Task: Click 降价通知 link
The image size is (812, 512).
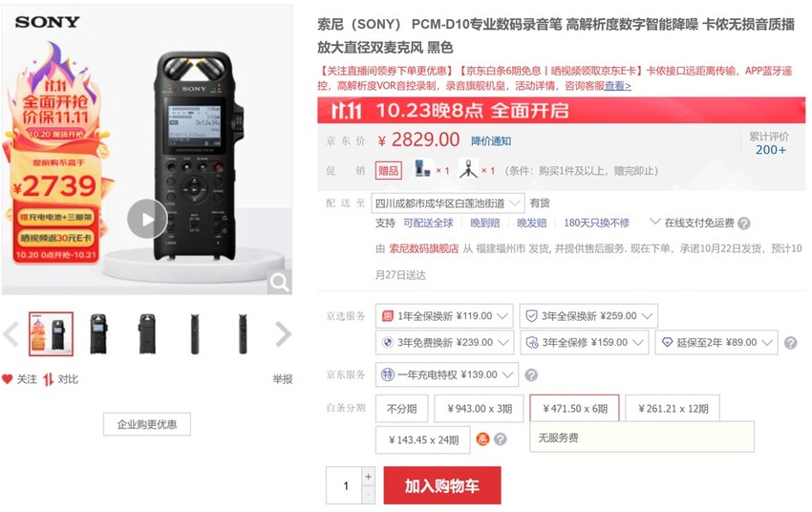Action: 491,141
